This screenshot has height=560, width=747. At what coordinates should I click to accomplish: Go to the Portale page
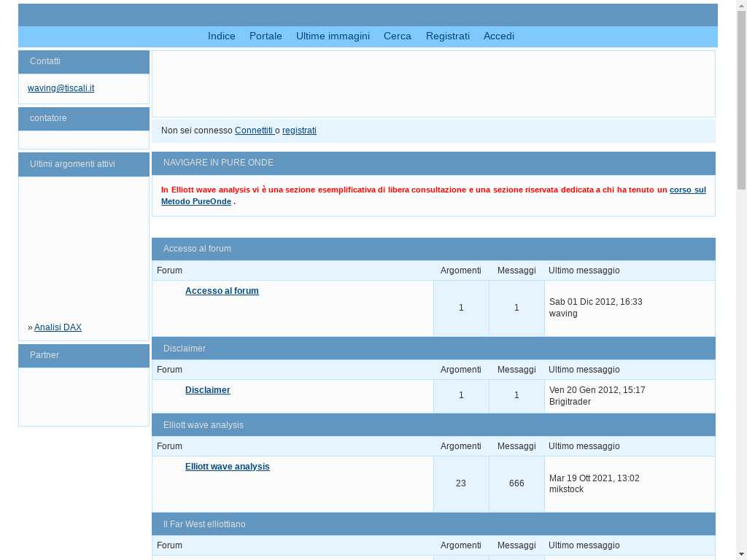pos(266,36)
